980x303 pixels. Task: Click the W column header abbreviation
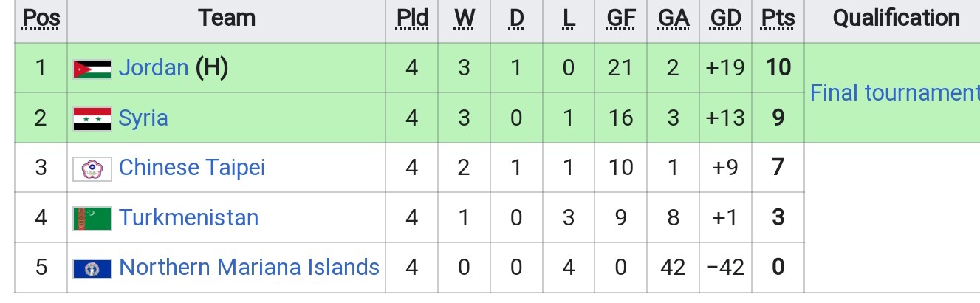tap(465, 18)
